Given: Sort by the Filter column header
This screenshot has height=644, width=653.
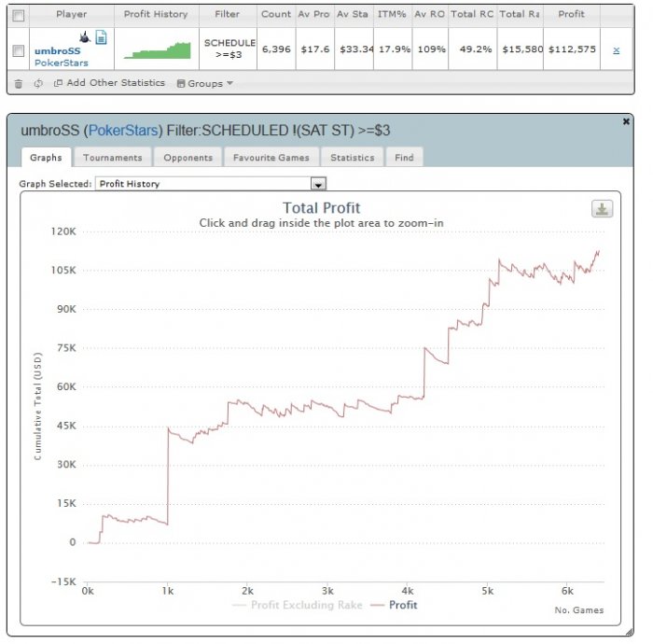Looking at the screenshot, I should tap(228, 14).
